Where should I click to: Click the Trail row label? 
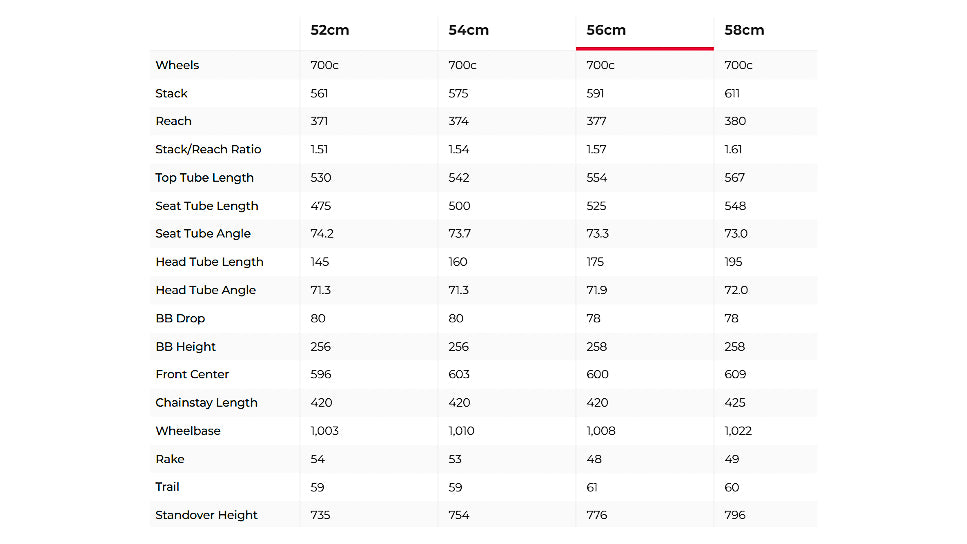(x=167, y=487)
